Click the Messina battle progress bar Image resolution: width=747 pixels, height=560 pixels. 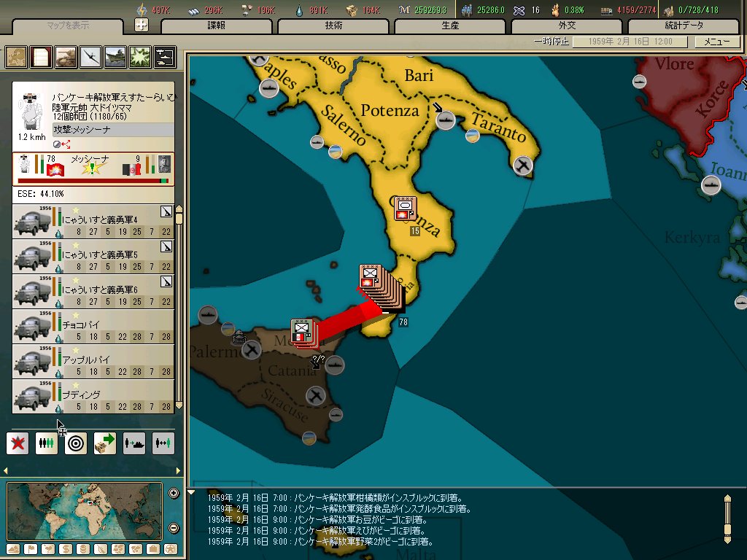(93, 181)
